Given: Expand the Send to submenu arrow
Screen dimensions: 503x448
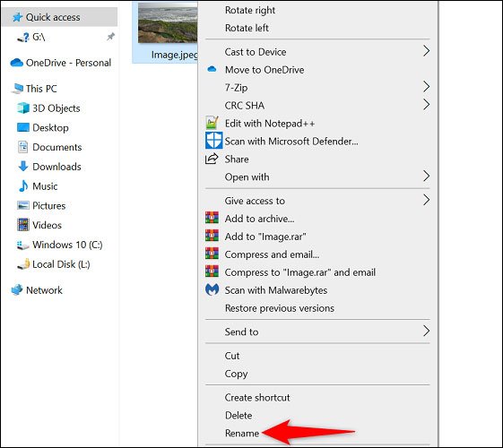Looking at the screenshot, I should [426, 331].
